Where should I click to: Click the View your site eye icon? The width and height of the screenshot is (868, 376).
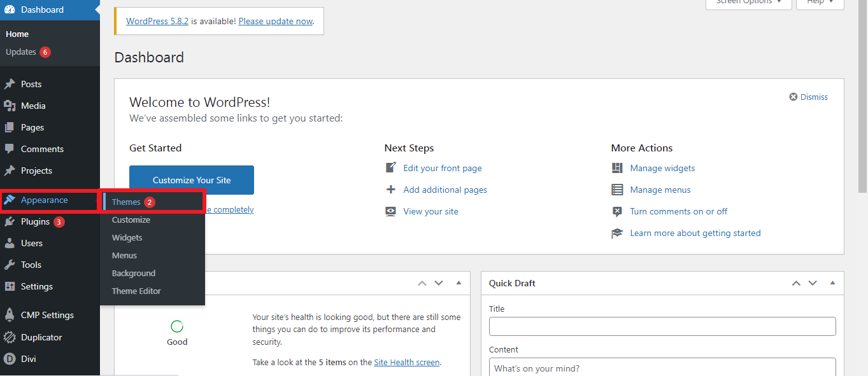point(391,211)
